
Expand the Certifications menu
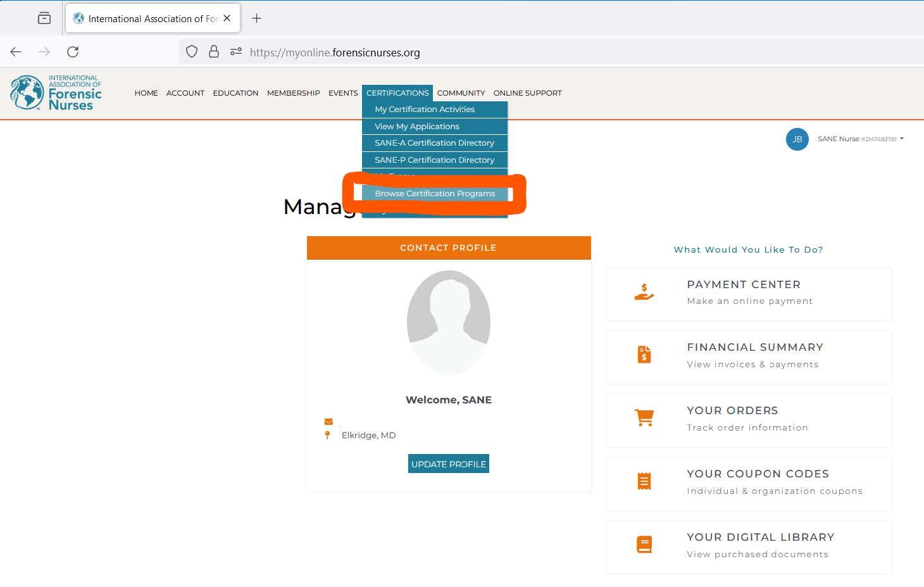click(397, 93)
